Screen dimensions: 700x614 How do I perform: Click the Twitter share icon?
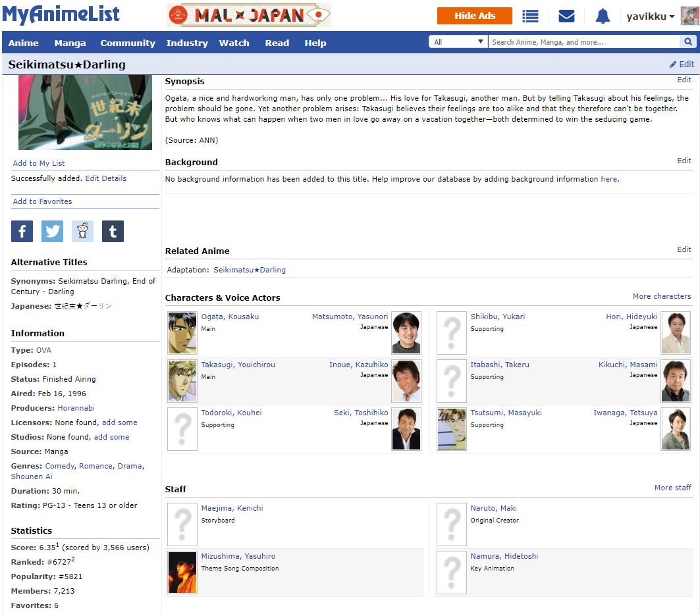click(x=52, y=231)
